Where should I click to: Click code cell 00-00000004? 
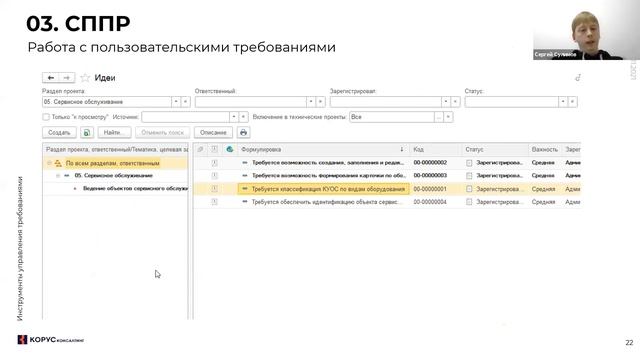(430, 202)
